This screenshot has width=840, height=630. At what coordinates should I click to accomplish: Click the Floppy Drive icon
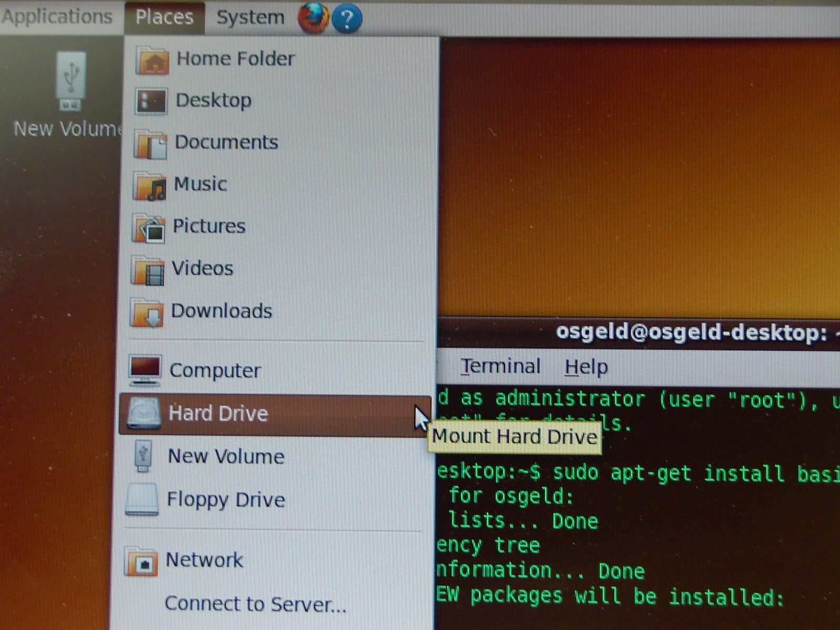coord(142,499)
